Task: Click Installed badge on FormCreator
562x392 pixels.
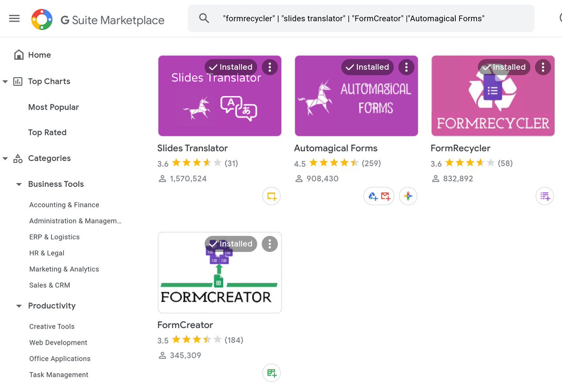Action: [231, 244]
